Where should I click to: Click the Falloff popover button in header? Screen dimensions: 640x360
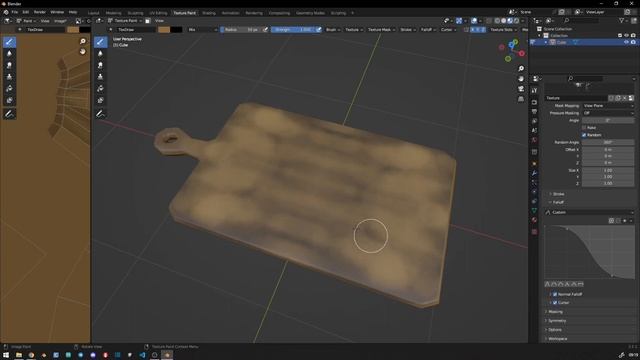coord(428,29)
